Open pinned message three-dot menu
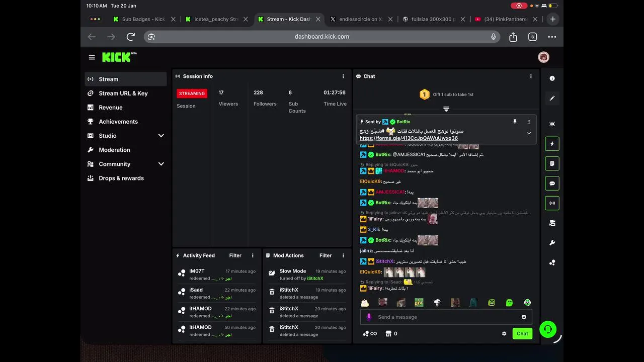The image size is (644, 362). click(529, 122)
